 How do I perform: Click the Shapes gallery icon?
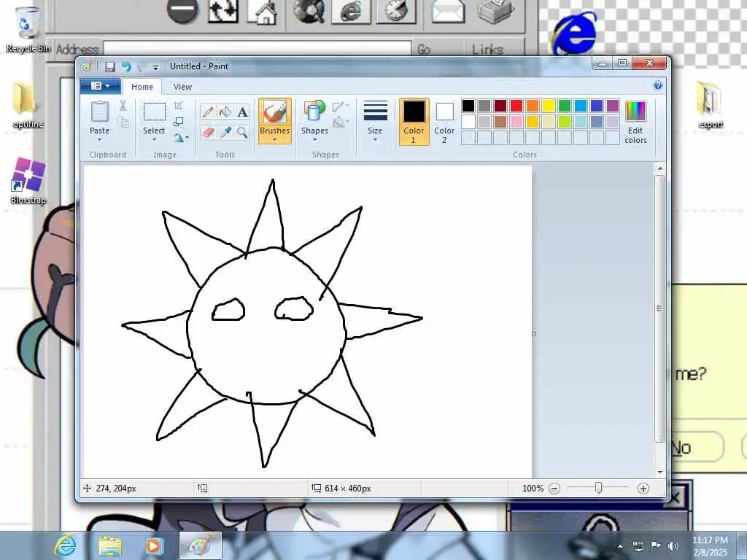(314, 112)
